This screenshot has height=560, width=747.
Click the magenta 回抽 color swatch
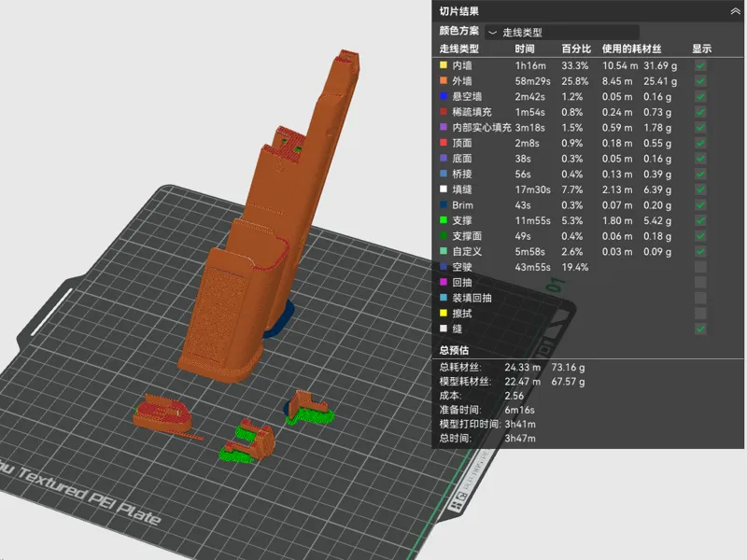pyautogui.click(x=444, y=282)
